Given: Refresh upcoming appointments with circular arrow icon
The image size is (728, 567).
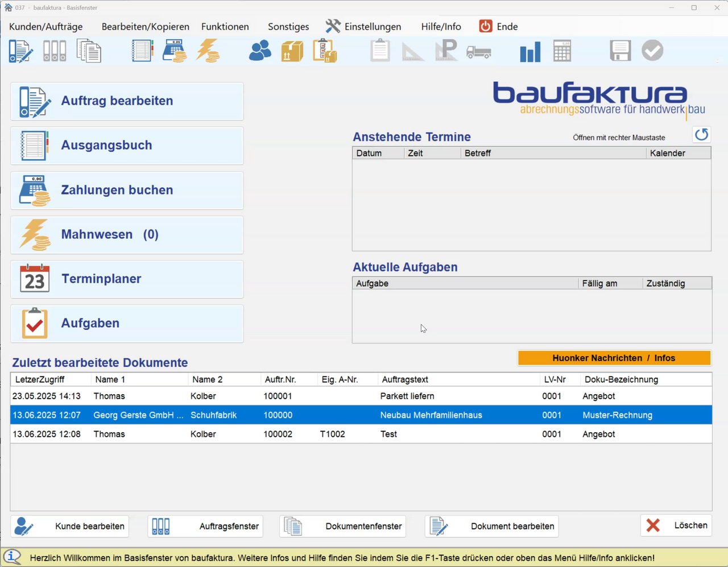Looking at the screenshot, I should 701,135.
